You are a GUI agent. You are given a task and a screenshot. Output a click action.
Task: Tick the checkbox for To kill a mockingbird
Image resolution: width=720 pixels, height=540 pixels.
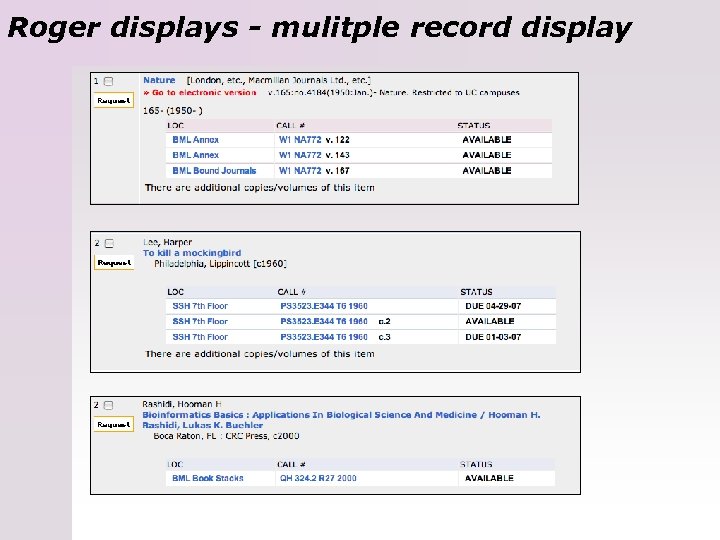click(x=109, y=243)
